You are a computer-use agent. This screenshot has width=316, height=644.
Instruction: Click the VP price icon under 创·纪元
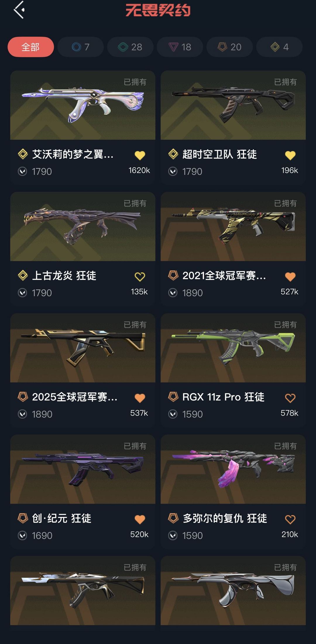tap(23, 535)
